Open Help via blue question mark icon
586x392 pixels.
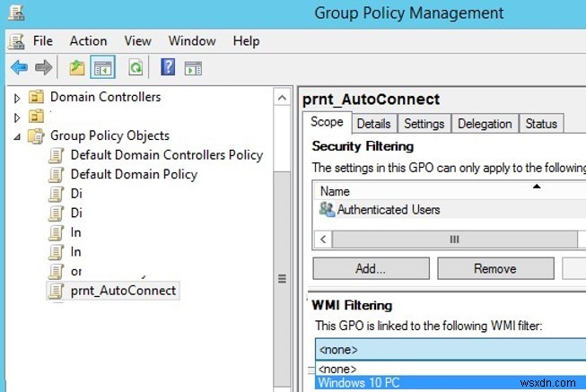click(168, 67)
